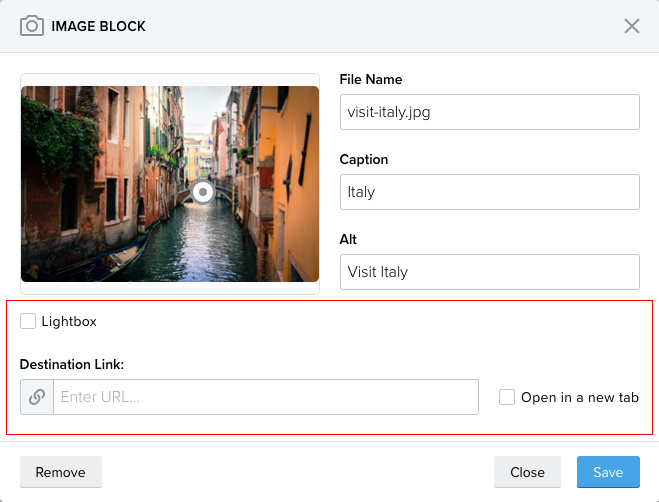Click the Caption label above the Italy field
Screen dimensions: 659x502
click(364, 160)
